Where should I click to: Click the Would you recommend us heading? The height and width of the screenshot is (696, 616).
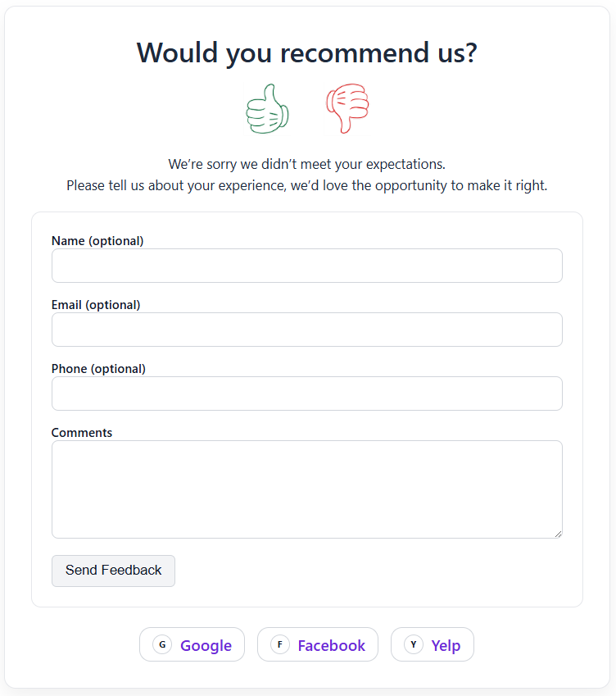click(308, 52)
